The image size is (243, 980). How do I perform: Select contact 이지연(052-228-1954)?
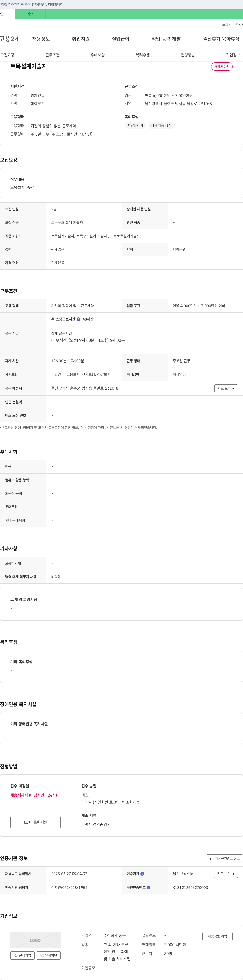(x=70, y=888)
